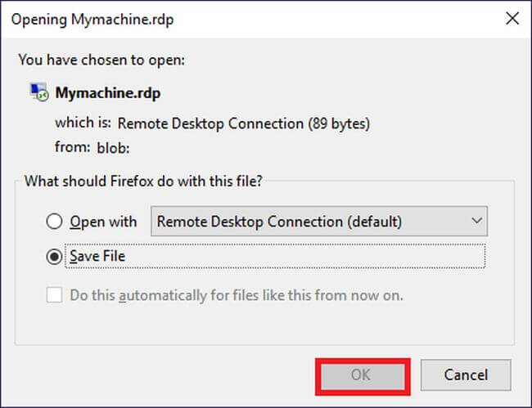The image size is (532, 408).
Task: Click the Mymachine.rdp file icon
Action: (38, 93)
